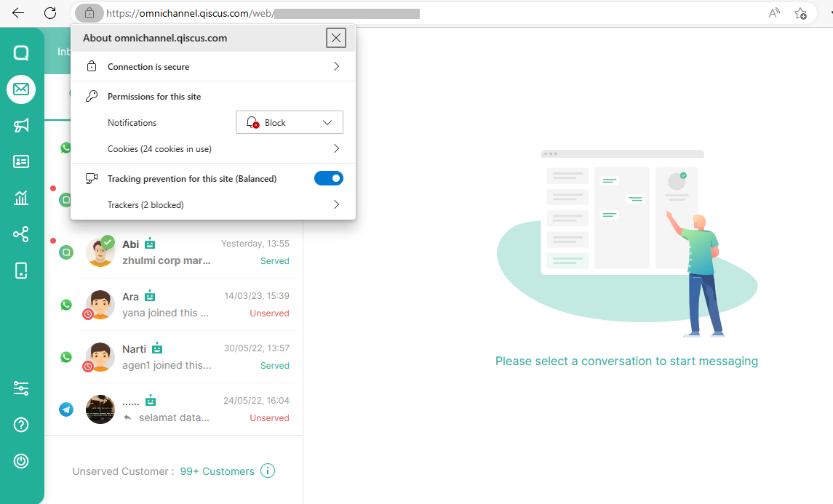Open the Contacts card icon in sidebar

pos(21,161)
